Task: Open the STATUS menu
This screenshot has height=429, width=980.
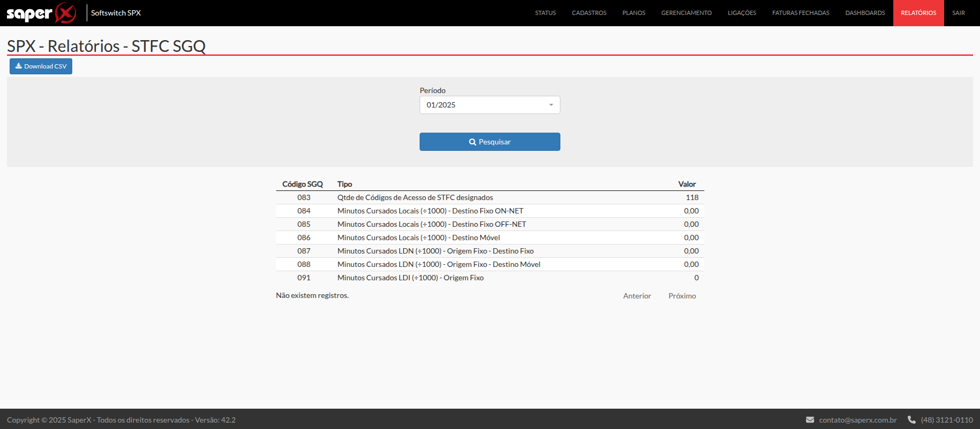Action: point(545,13)
